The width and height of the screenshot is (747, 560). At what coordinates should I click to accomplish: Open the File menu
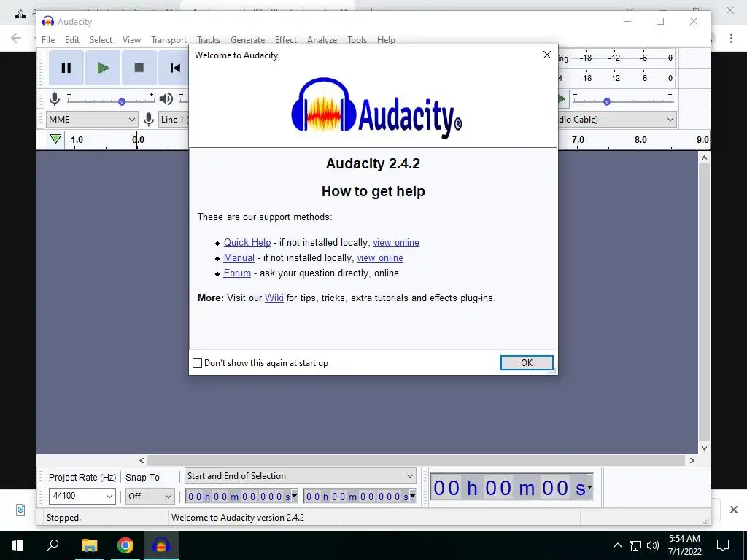click(48, 40)
